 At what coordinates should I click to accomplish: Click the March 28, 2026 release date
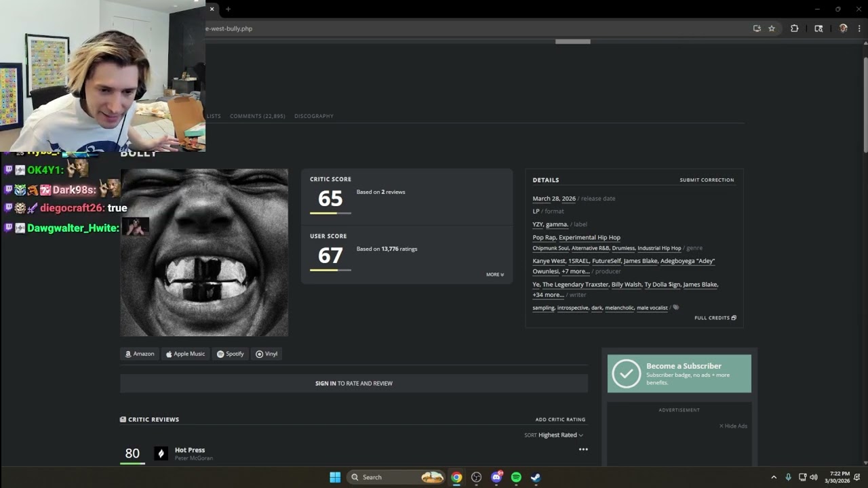click(x=554, y=199)
